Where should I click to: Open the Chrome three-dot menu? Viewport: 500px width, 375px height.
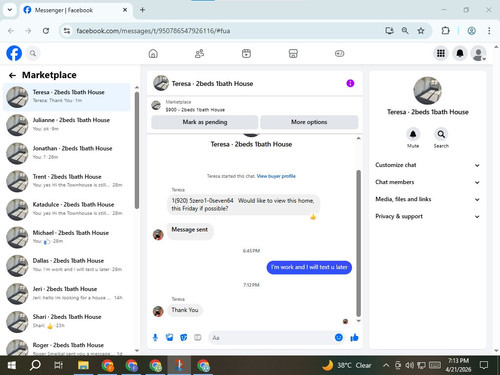(489, 31)
